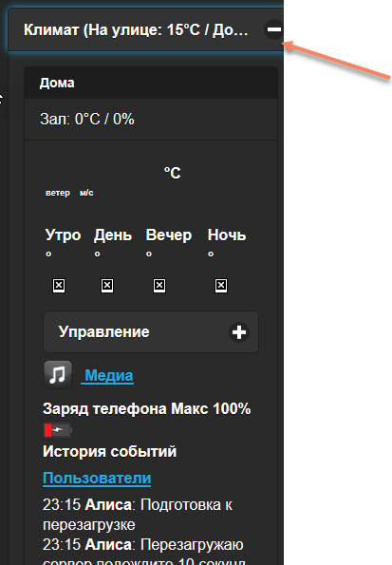Click the broken weather image under Утро
This screenshot has height=565, width=392.
pyautogui.click(x=59, y=286)
